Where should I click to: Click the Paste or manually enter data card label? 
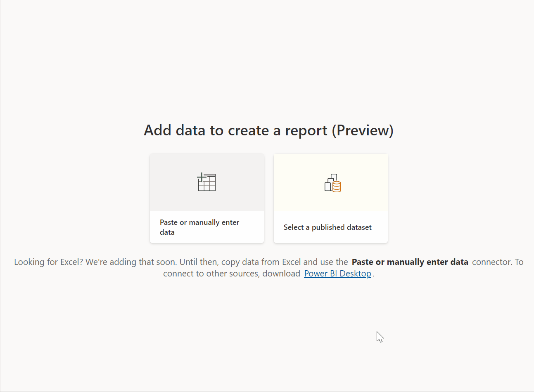coord(199,227)
